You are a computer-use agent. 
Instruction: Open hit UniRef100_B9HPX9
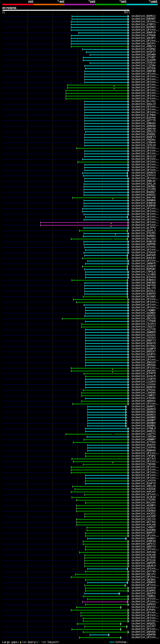coord(143,33)
